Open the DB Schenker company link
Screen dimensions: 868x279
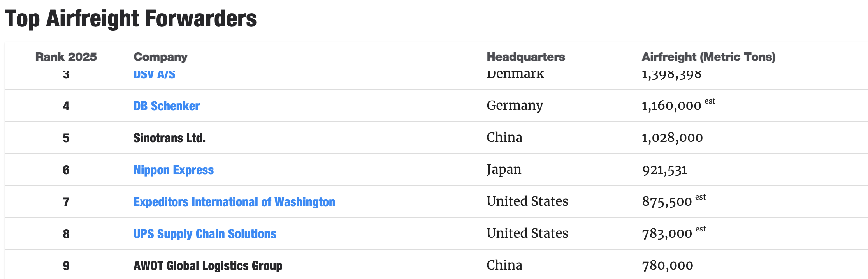point(166,106)
